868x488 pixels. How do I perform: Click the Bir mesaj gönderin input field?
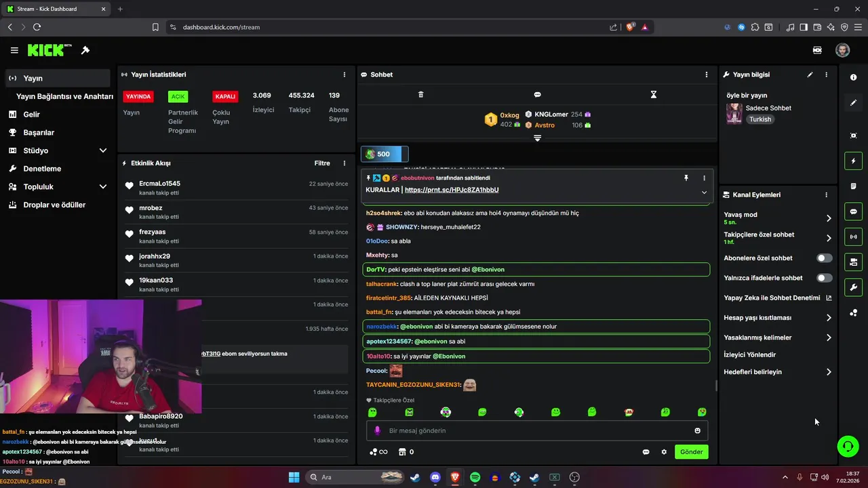tap(537, 430)
